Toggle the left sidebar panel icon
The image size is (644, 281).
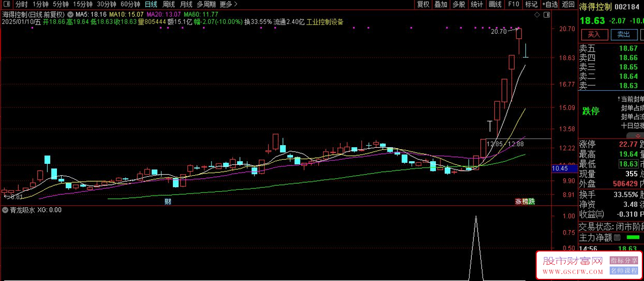coord(7,4)
